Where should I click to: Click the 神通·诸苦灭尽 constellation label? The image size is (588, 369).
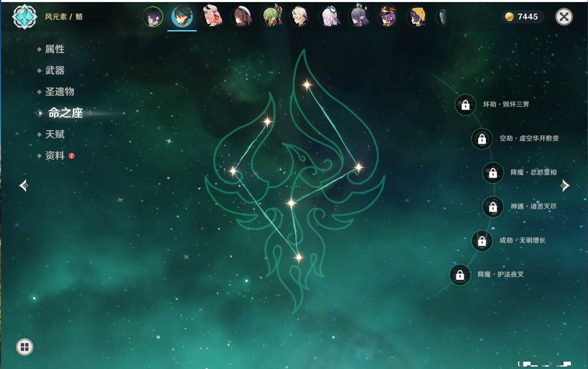click(x=534, y=206)
